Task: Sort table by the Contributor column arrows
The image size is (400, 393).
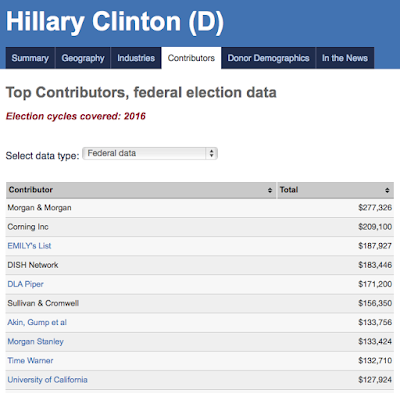Action: pyautogui.click(x=270, y=190)
